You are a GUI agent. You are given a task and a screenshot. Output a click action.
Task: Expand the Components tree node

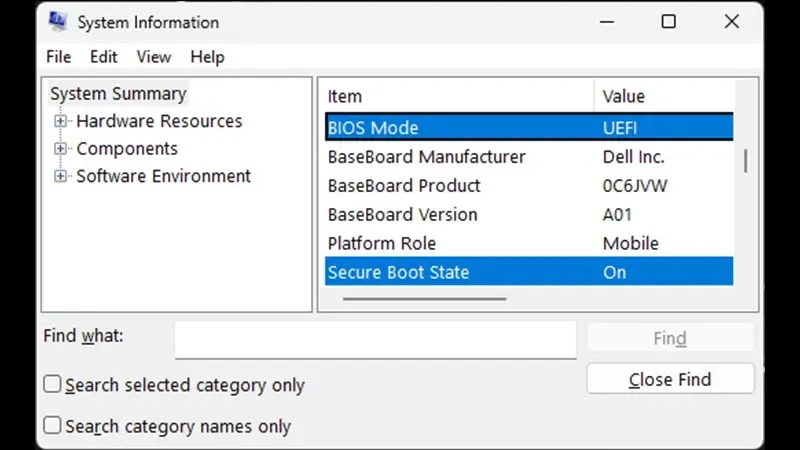pos(61,149)
